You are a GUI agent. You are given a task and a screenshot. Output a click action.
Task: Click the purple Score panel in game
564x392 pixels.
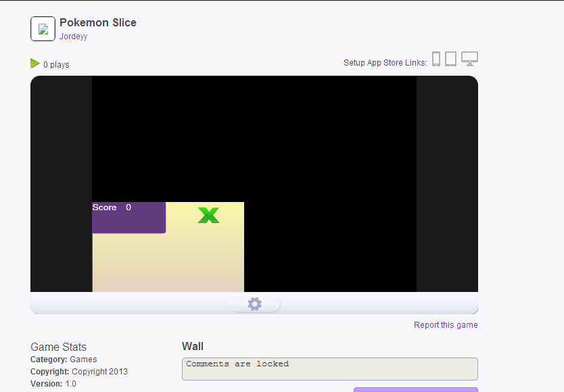coord(128,218)
